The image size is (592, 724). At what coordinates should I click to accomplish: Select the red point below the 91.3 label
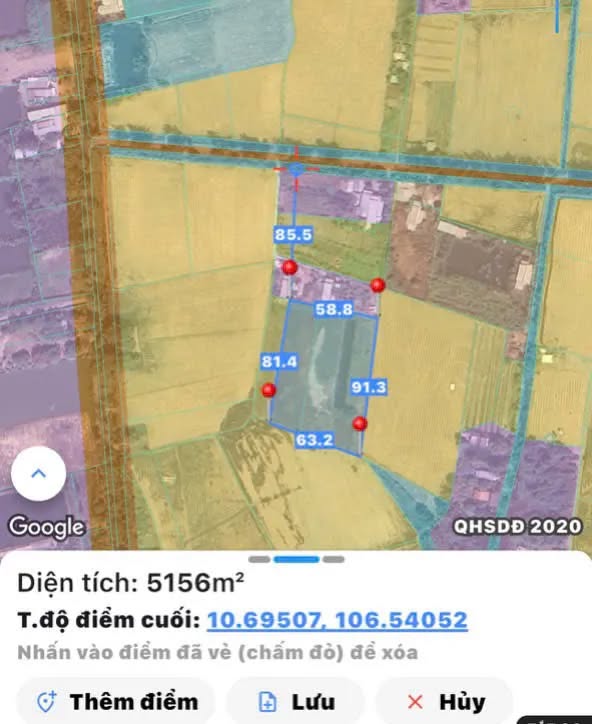point(360,423)
